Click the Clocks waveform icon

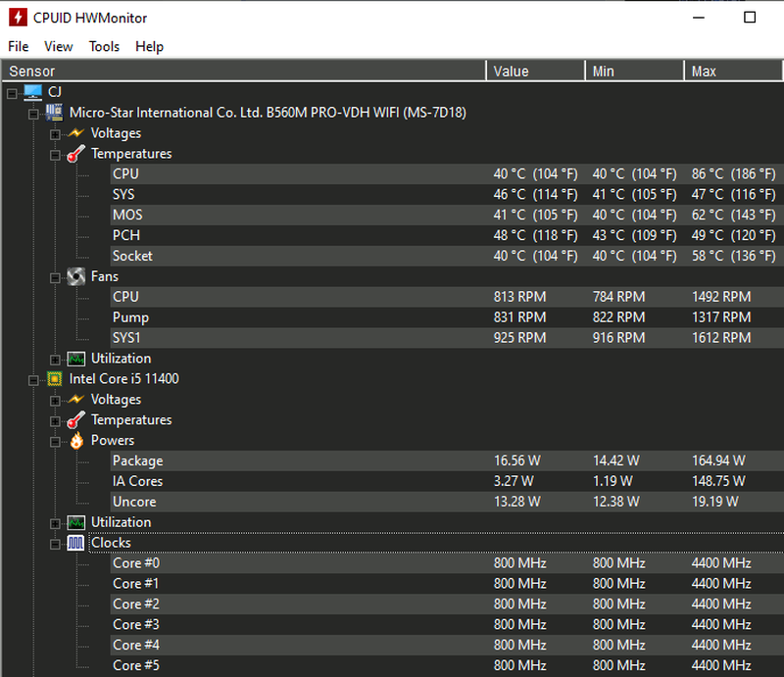pos(76,543)
